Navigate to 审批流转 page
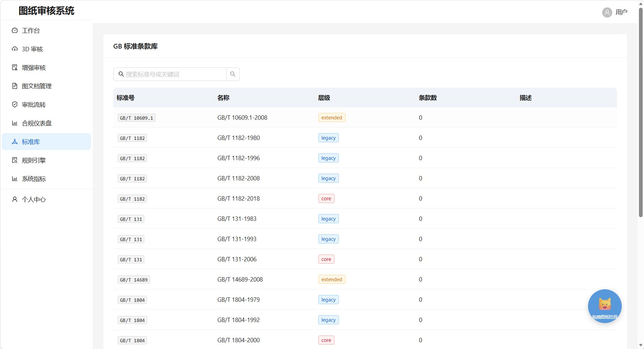The width and height of the screenshot is (644, 349). click(47, 105)
